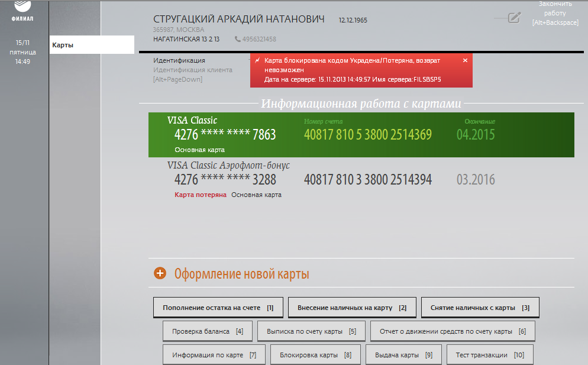Click the Sberbank logo above Филиал
The width and height of the screenshot is (588, 365).
[x=22, y=6]
